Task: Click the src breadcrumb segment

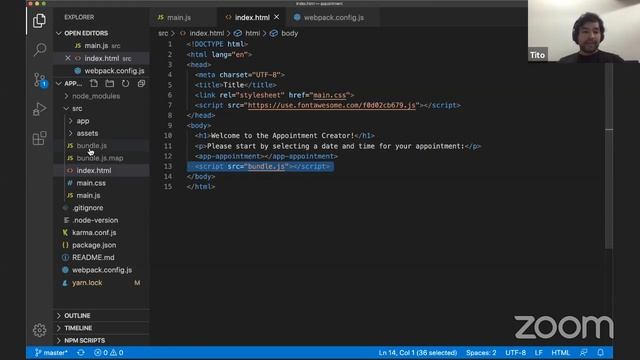Action: point(163,33)
